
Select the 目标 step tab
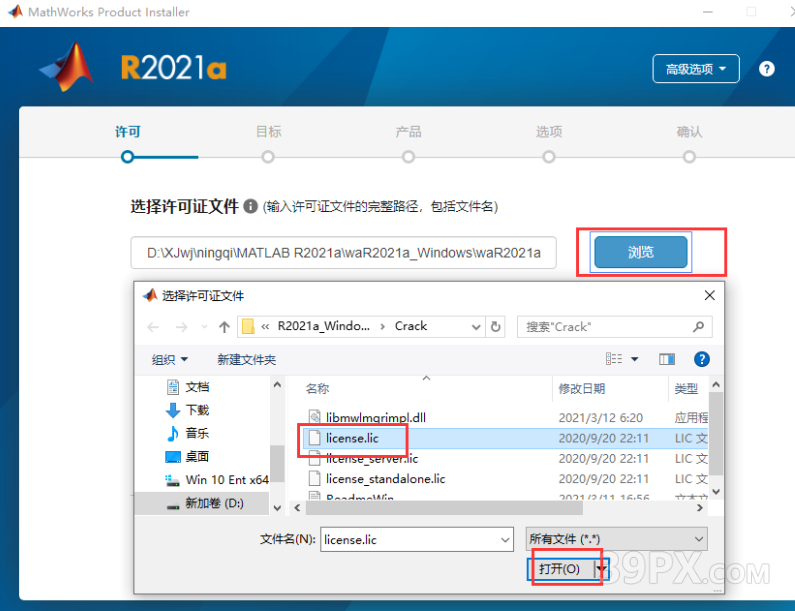(x=268, y=132)
